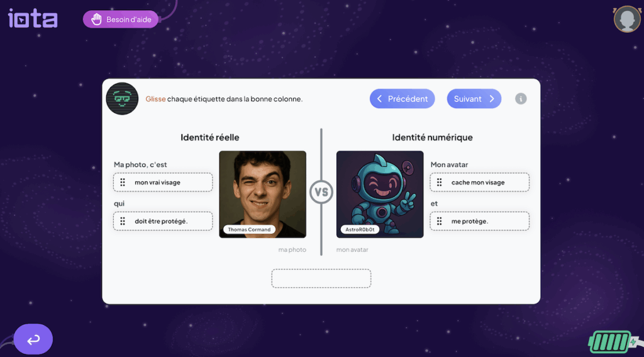The height and width of the screenshot is (357, 644).
Task: Grab the handle of 'cache mon visage' label
Action: point(439,182)
